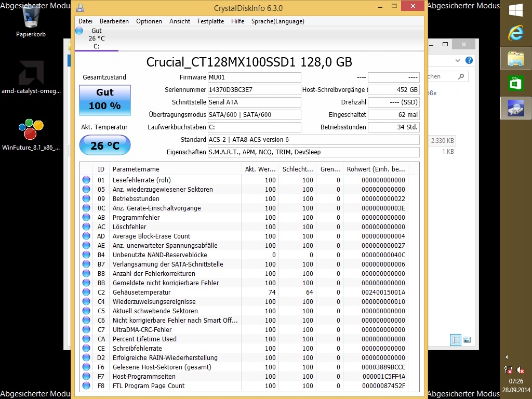Open the Bearbeiten menu

coord(114,21)
